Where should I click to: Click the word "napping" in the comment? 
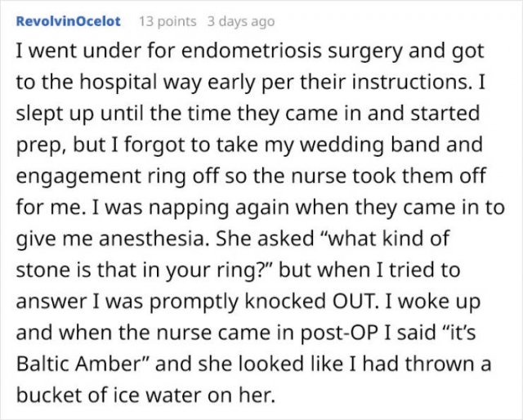pos(189,208)
